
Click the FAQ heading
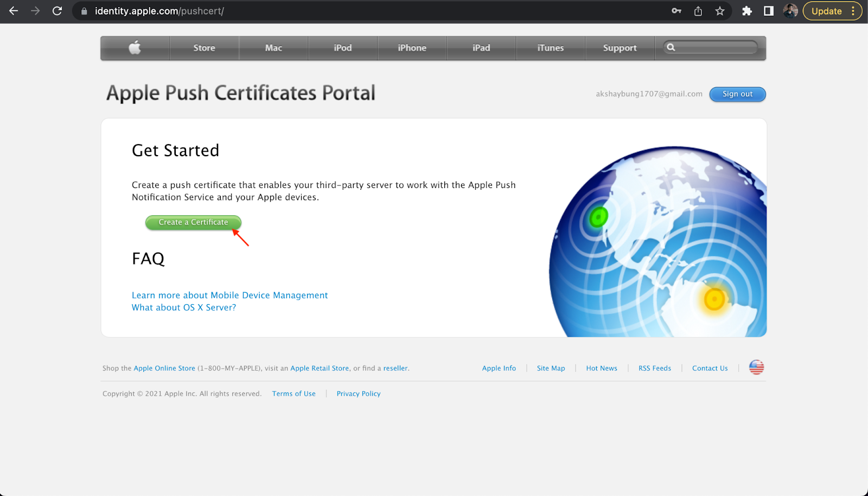(x=148, y=259)
